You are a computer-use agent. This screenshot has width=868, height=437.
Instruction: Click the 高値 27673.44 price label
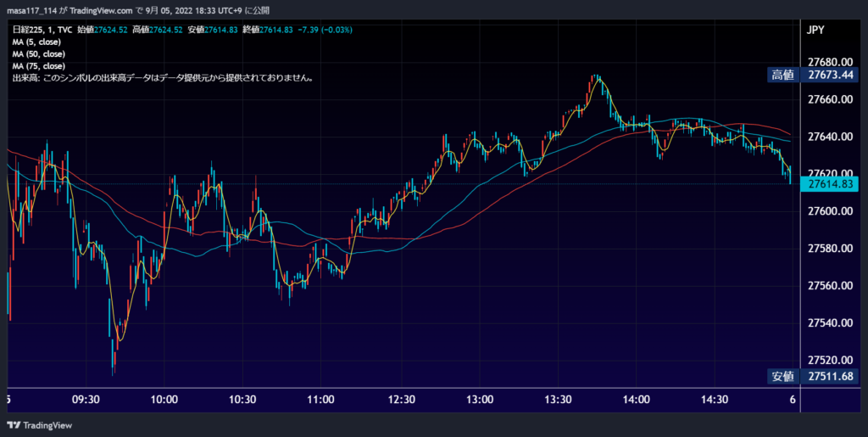[813, 75]
